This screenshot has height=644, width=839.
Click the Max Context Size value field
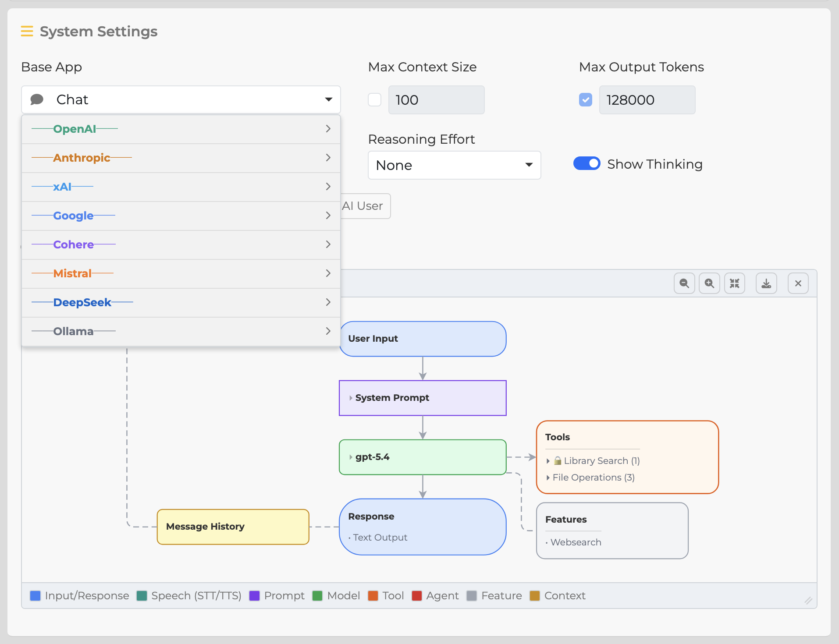pyautogui.click(x=436, y=100)
